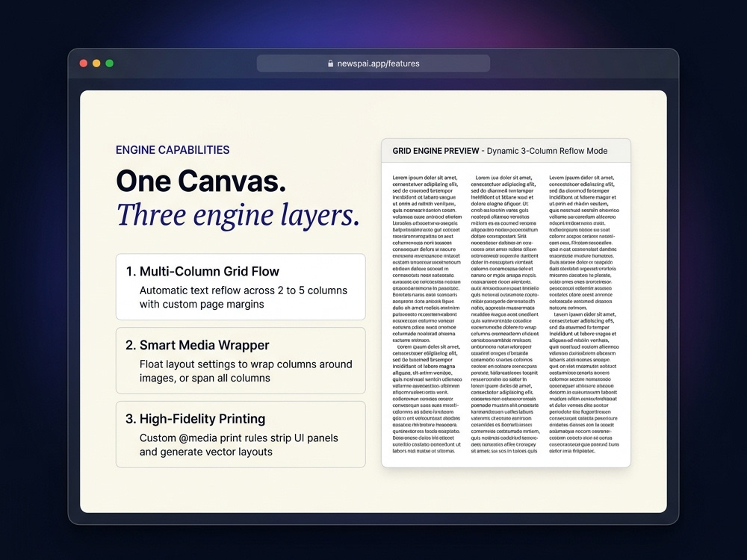Click the newspai.app/features address bar
The image size is (747, 560).
(x=373, y=63)
